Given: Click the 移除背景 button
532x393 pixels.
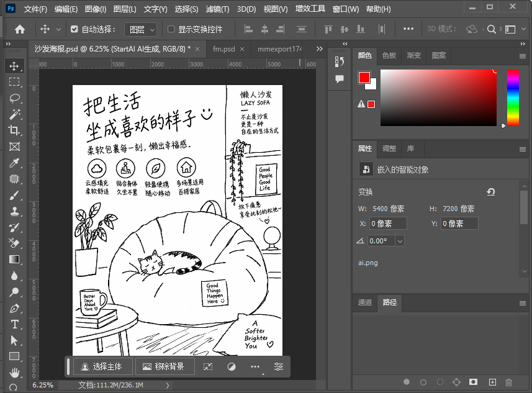Looking at the screenshot, I should click(165, 366).
